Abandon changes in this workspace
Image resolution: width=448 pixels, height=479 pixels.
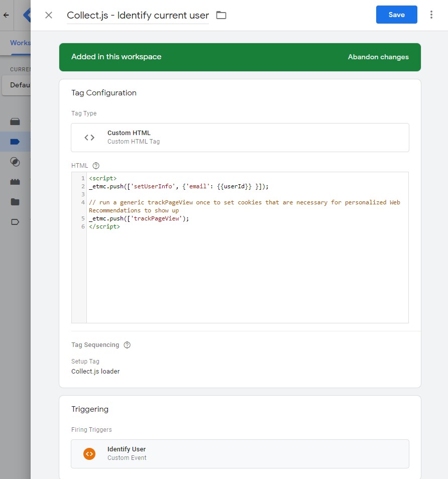tap(378, 57)
